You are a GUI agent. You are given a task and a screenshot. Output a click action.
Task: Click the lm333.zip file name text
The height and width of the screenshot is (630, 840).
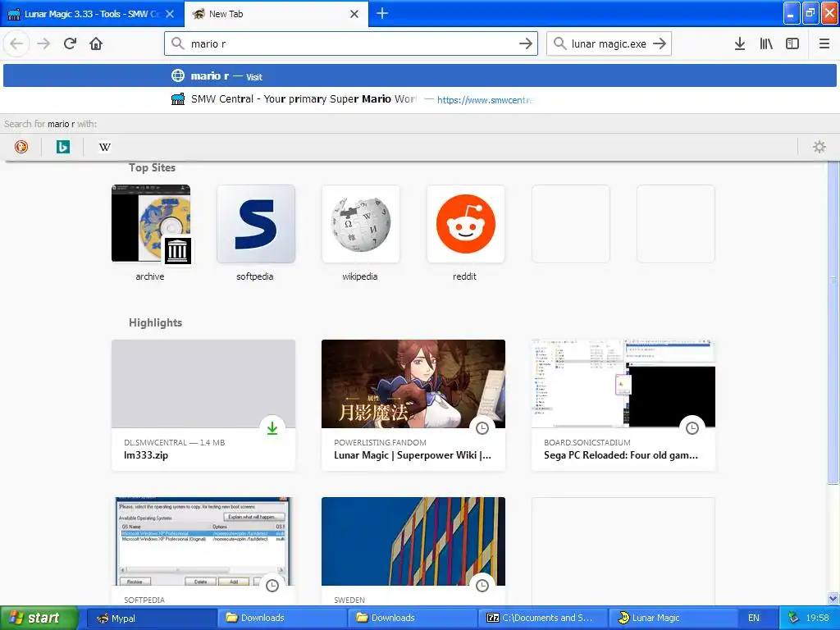[x=146, y=454]
